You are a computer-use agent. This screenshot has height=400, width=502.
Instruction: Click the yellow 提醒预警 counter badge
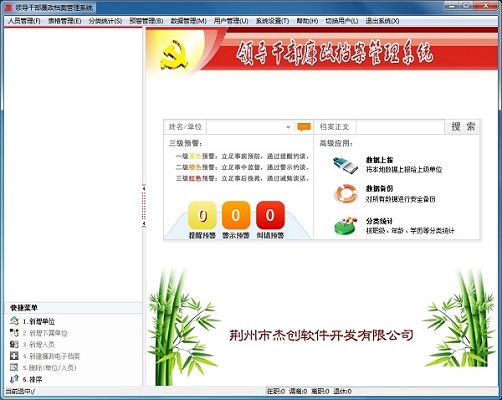click(202, 215)
